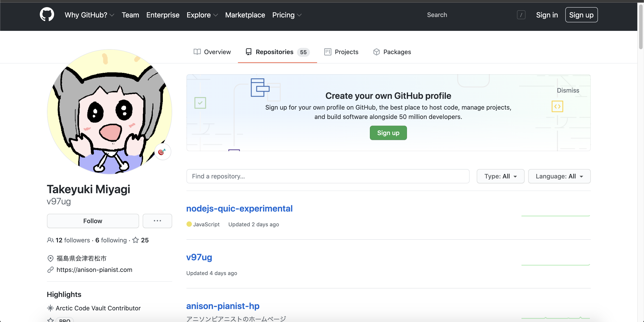Click the star icon next to 25
644x322 pixels.
point(136,240)
